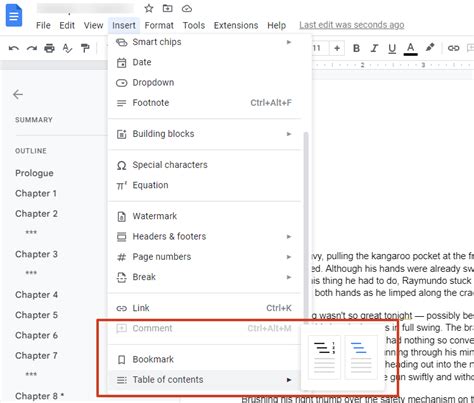Move document to a folder icon
The image size is (474, 403).
click(x=167, y=8)
